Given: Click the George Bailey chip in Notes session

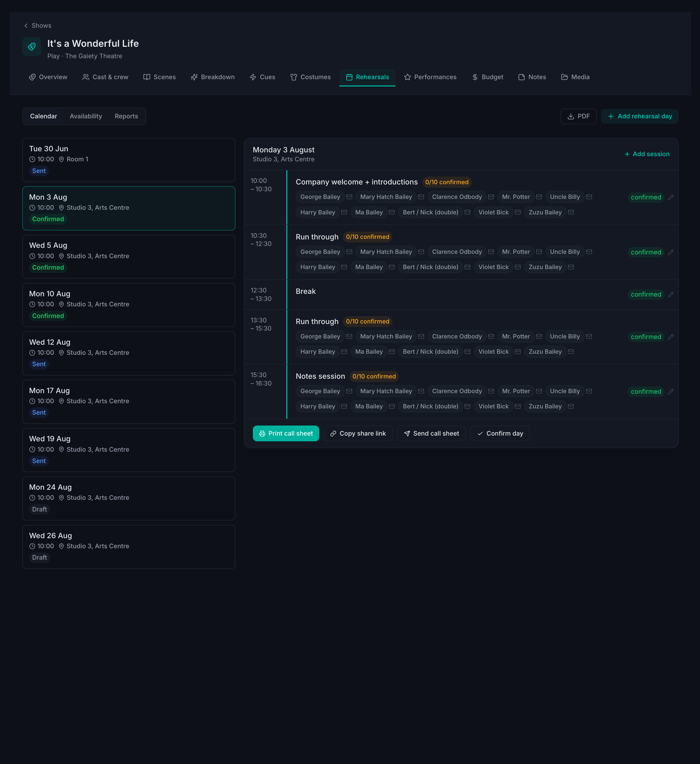Looking at the screenshot, I should click(x=320, y=391).
